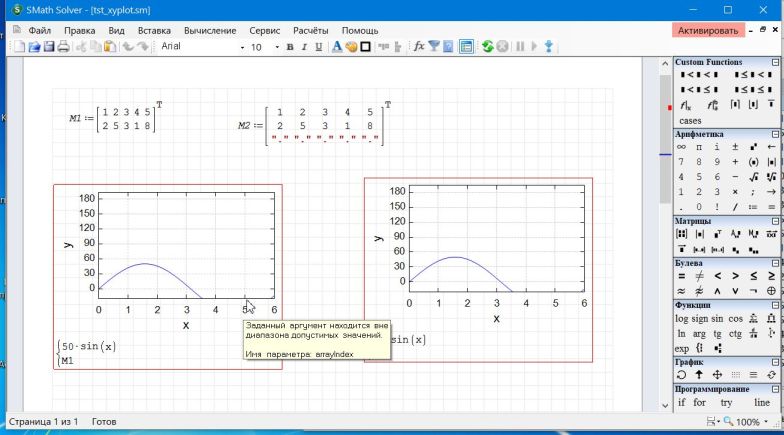Click the insert function fx icon
Image resolution: width=784 pixels, height=435 pixels.
[x=419, y=47]
